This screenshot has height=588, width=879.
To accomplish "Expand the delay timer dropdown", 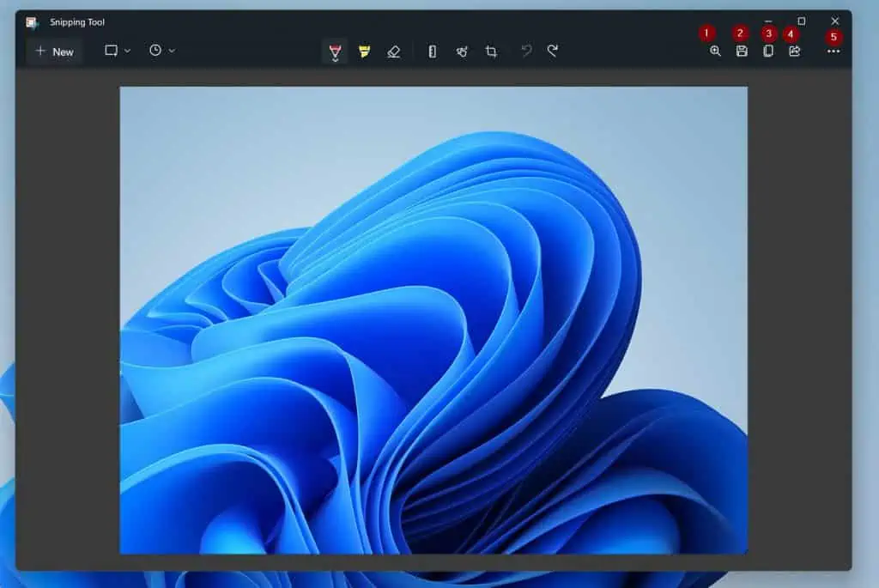I will [161, 51].
